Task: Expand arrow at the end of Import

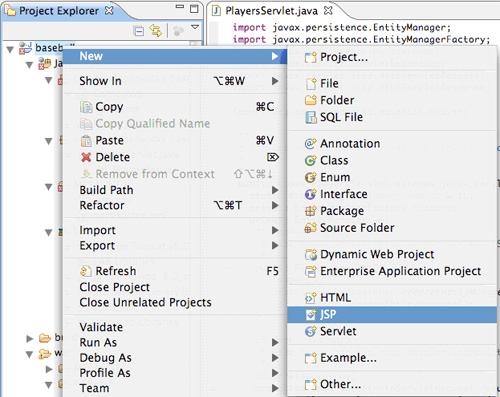Action: [275, 230]
